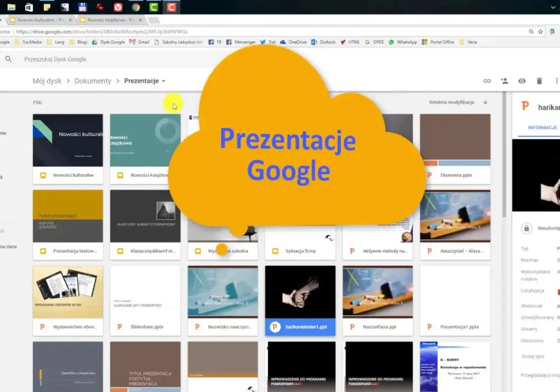
Task: Go to 'Dokumenty' breadcrumb folder
Action: coord(93,81)
